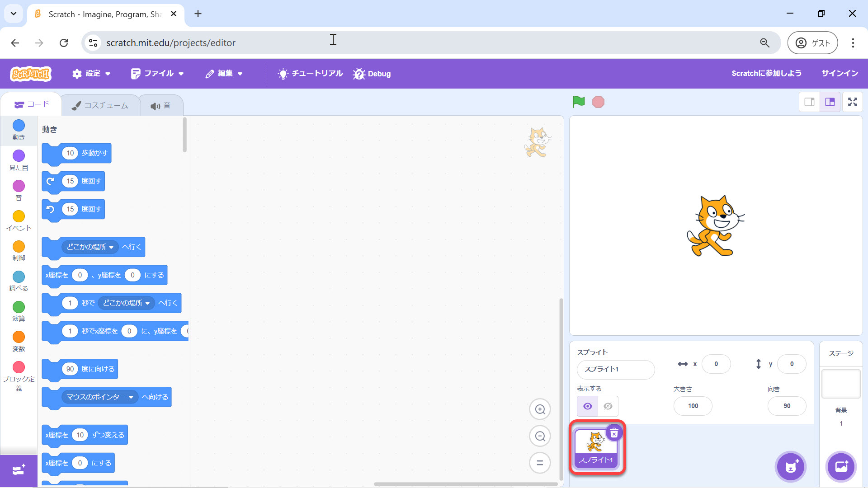868x488 pixels.
Task: Select the 変数 variables block category
Action: pyautogui.click(x=19, y=342)
